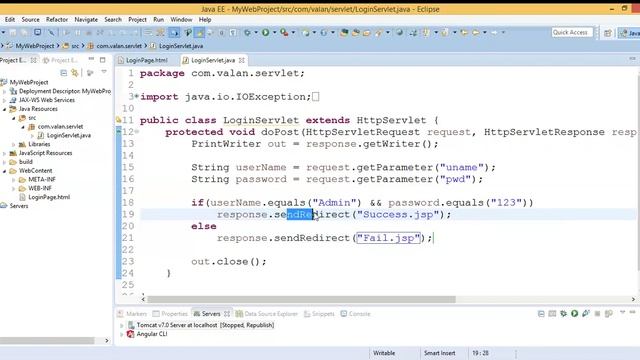The width and height of the screenshot is (640, 360).
Task: Toggle Link with Editor in Project Explorer
Action: click(75, 73)
